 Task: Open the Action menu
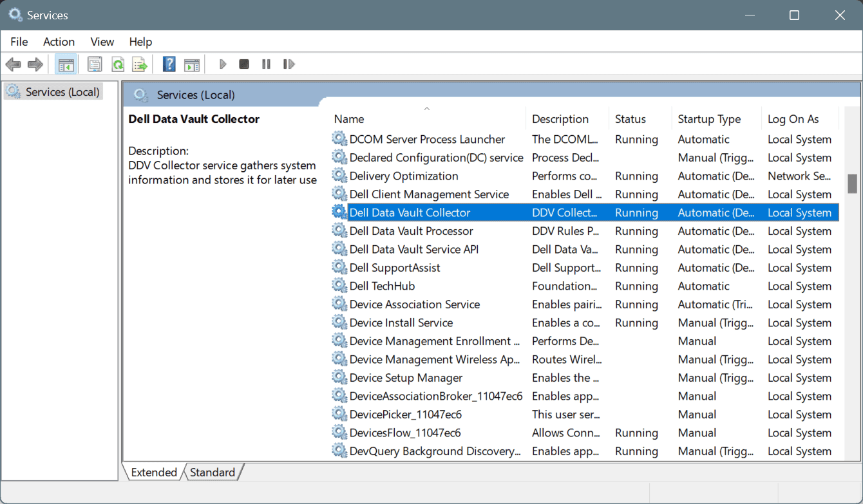tap(59, 42)
